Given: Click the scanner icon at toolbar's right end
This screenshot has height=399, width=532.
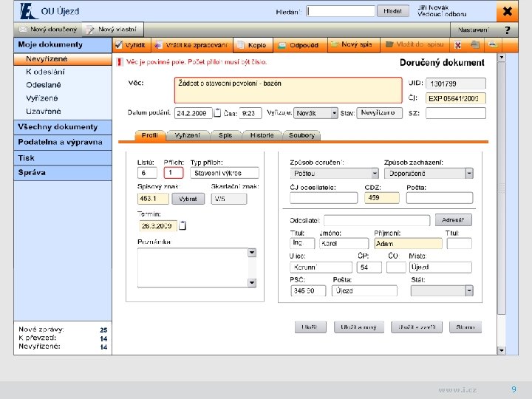Looking at the screenshot, I should point(494,45).
